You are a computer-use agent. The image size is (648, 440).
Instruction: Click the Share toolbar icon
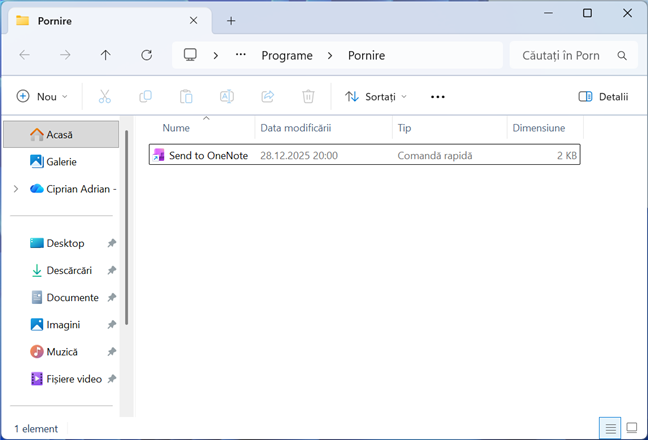tap(268, 97)
